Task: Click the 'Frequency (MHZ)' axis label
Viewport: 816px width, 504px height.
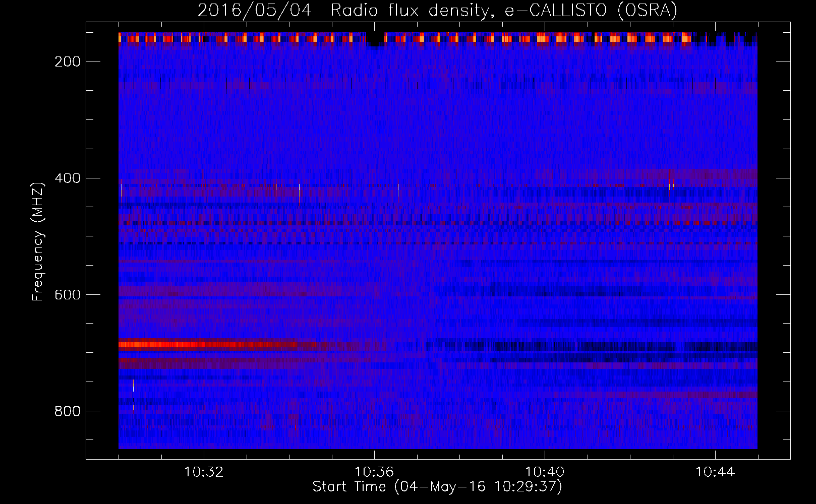Action: click(x=38, y=241)
